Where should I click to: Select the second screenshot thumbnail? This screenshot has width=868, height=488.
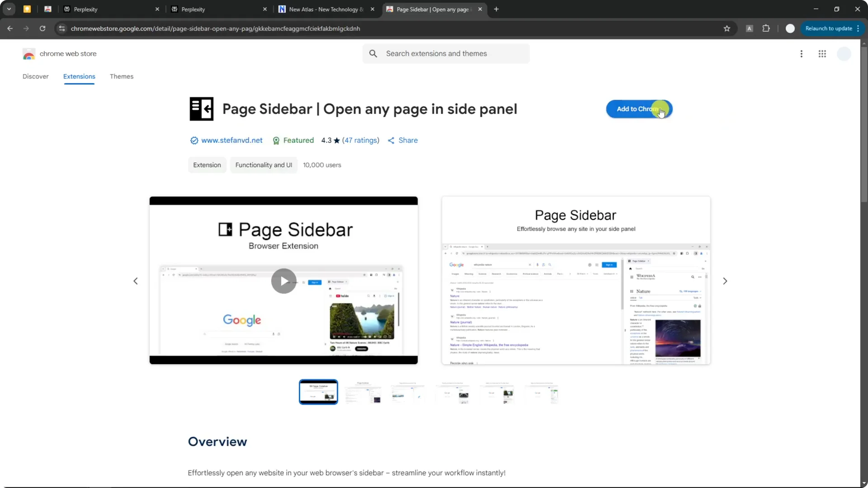tap(363, 392)
